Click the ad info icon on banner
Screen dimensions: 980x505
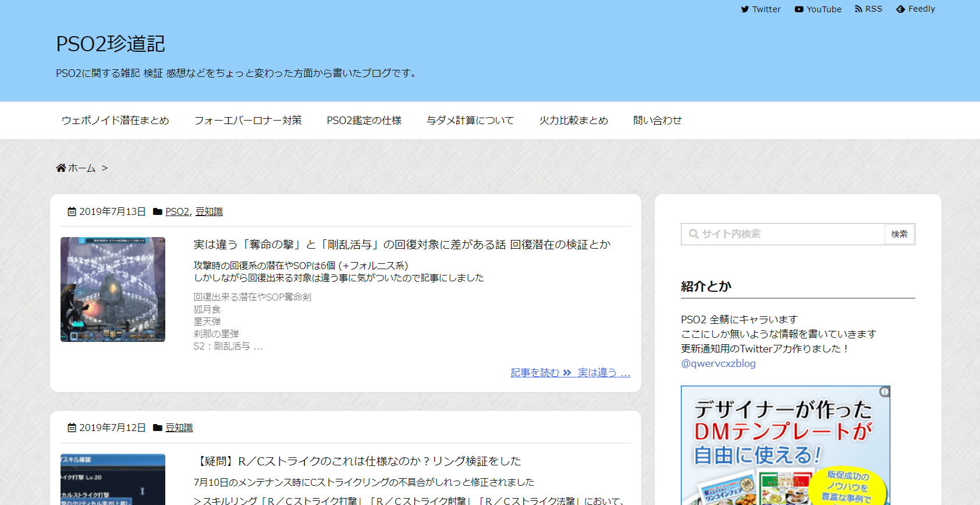[885, 392]
